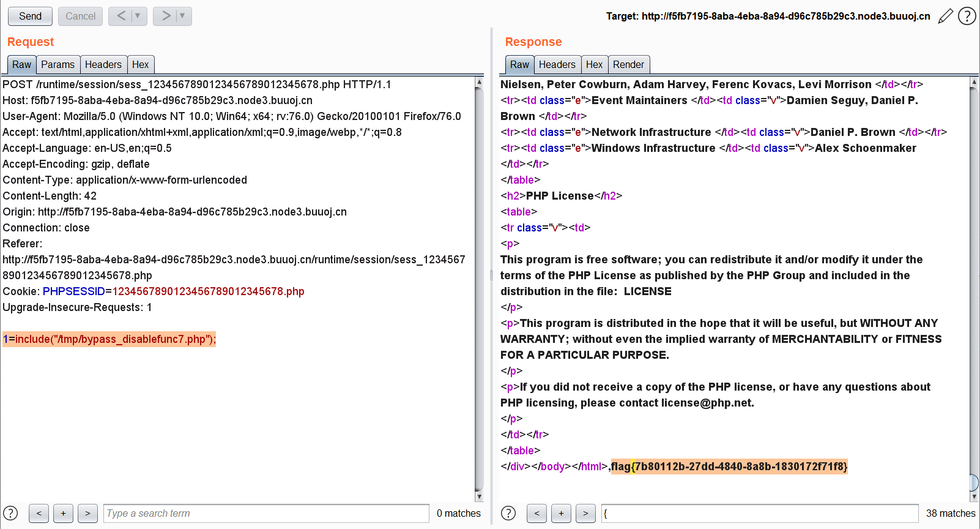Focus the request search term field

pos(266,513)
